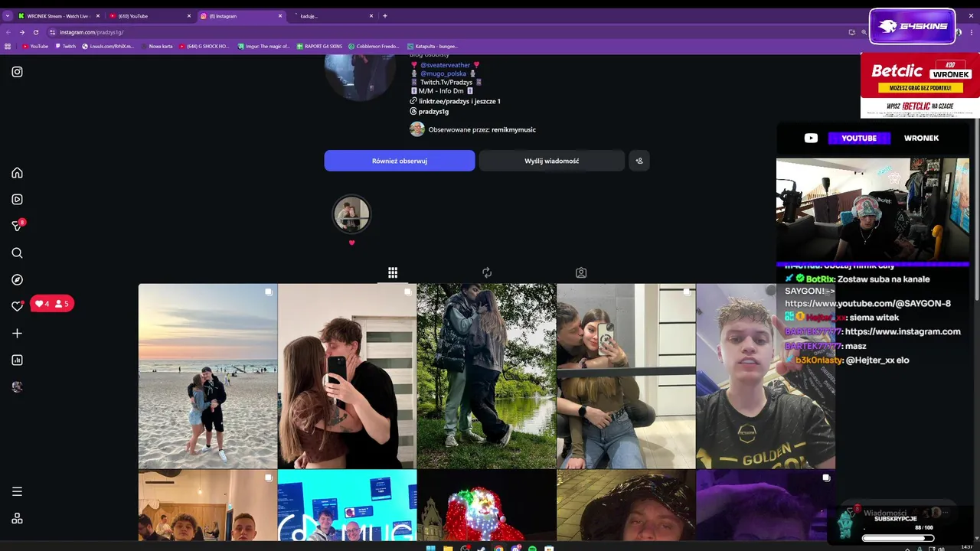Open linktr.ee/pradzys bio link
Viewport: 980px width, 551px height.
459,101
